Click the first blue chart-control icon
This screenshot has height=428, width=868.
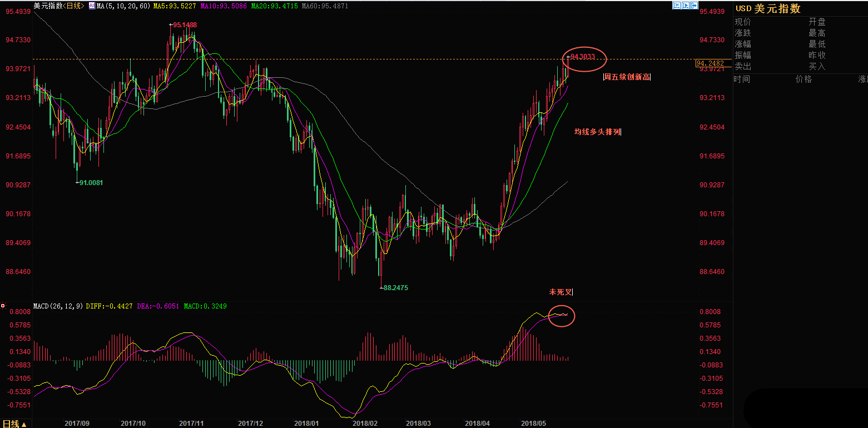[x=677, y=6]
